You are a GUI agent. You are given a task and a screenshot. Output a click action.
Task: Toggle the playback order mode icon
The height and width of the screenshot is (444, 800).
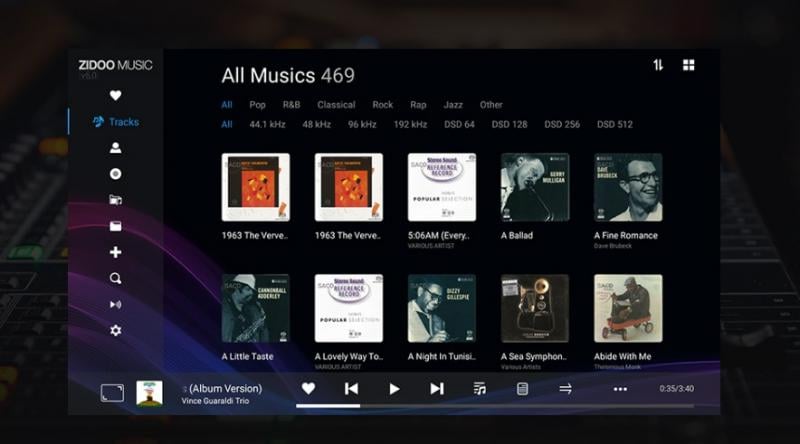(x=565, y=389)
